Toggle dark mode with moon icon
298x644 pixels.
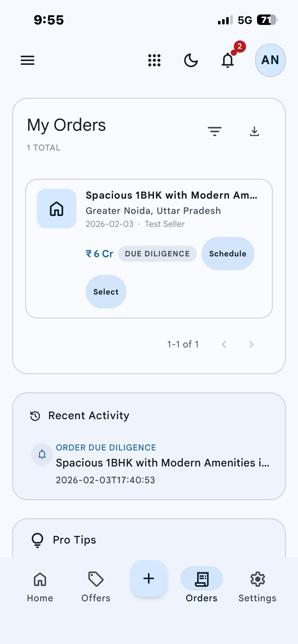pyautogui.click(x=191, y=60)
